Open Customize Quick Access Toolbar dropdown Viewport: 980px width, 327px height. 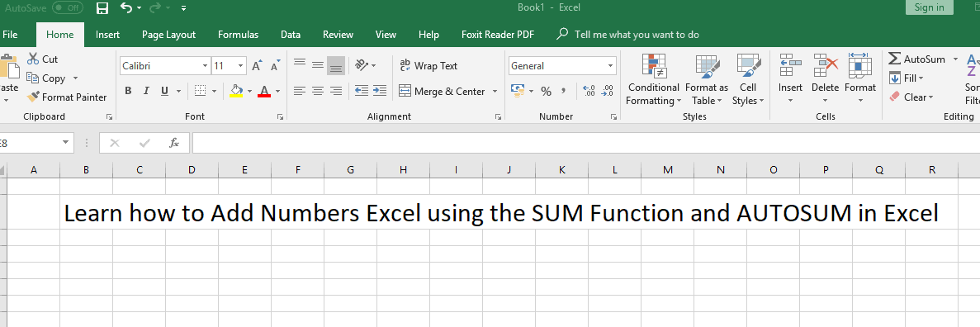click(x=183, y=8)
